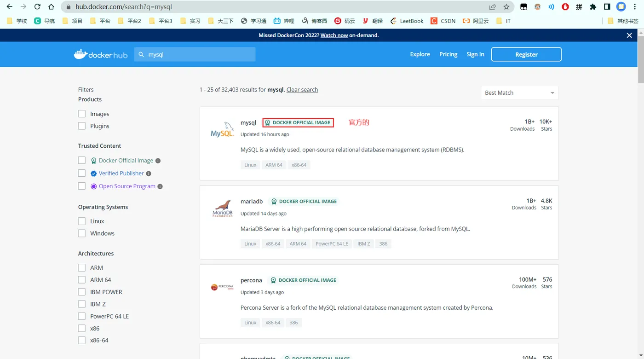Check the PowerPC 64 LE architecture box
The image size is (644, 359).
(82, 316)
